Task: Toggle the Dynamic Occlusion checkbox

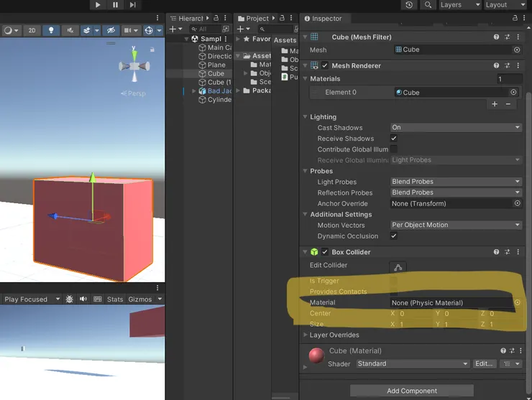Action: [x=394, y=236]
